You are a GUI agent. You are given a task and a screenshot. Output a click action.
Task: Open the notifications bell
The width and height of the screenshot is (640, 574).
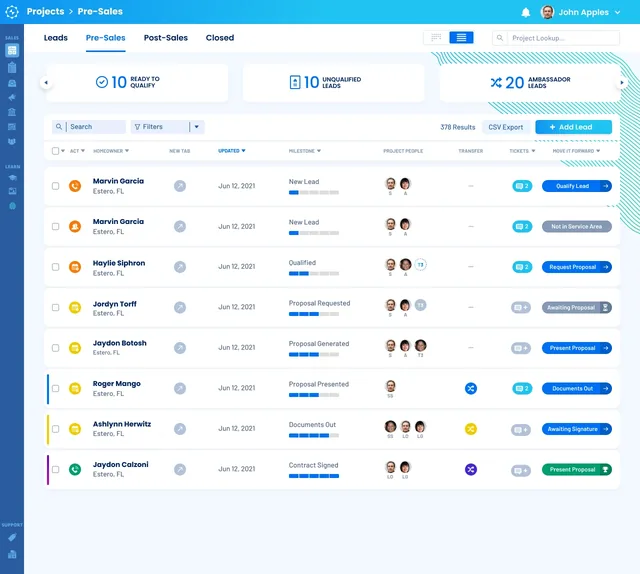coord(526,12)
